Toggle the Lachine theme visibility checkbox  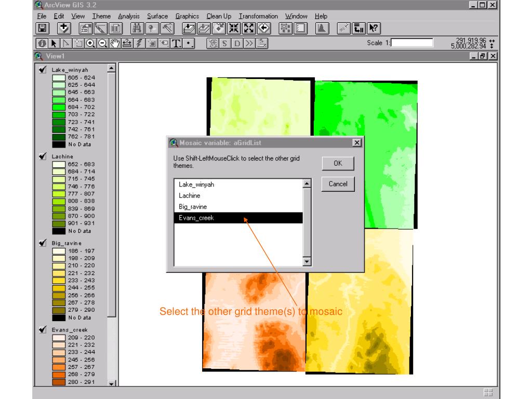(x=43, y=156)
